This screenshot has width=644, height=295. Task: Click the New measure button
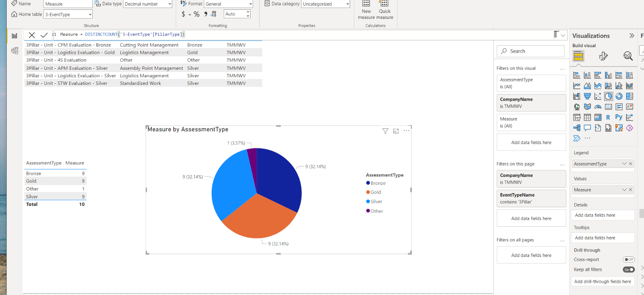pos(366,10)
